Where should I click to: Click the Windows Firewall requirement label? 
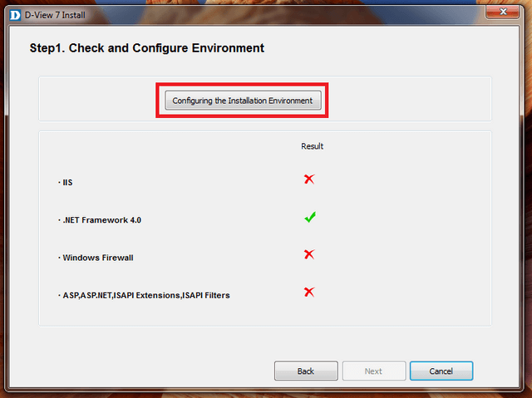click(97, 258)
